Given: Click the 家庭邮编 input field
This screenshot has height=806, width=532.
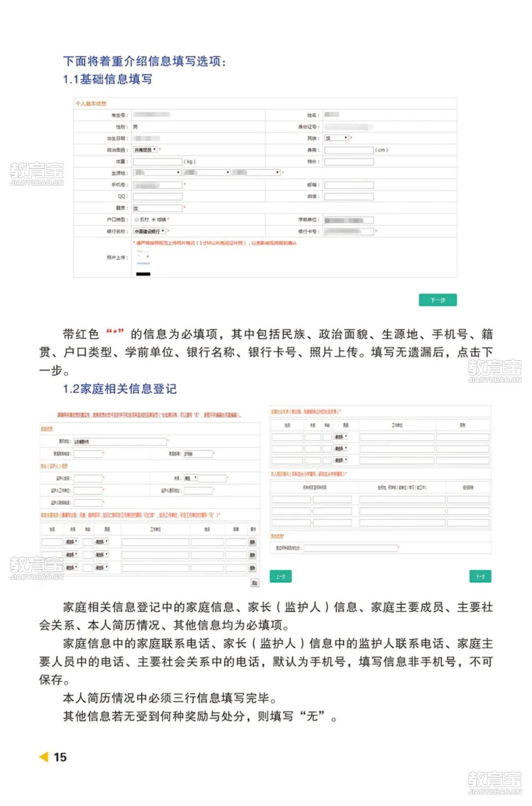Looking at the screenshot, I should [198, 454].
